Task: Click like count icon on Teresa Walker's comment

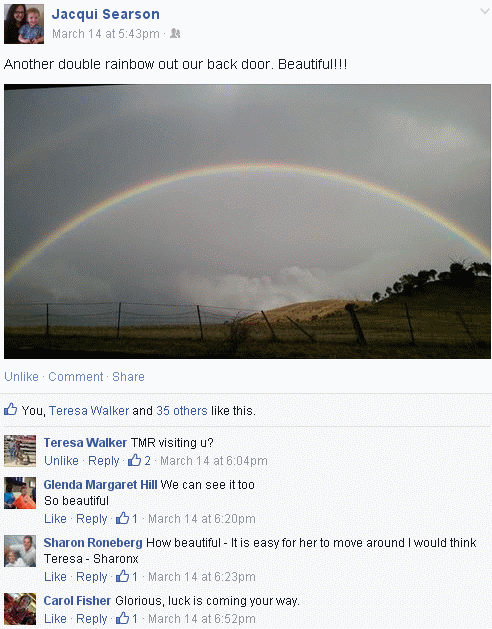Action: [134, 460]
